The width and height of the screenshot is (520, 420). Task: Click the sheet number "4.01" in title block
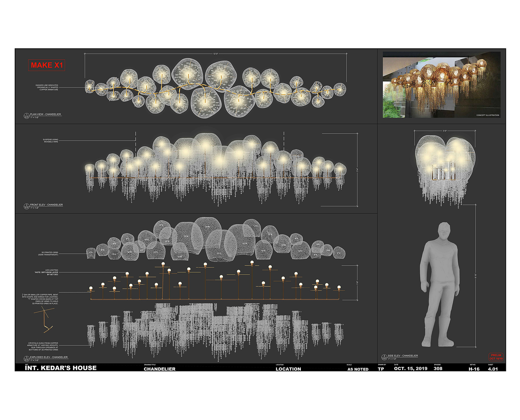click(x=493, y=369)
